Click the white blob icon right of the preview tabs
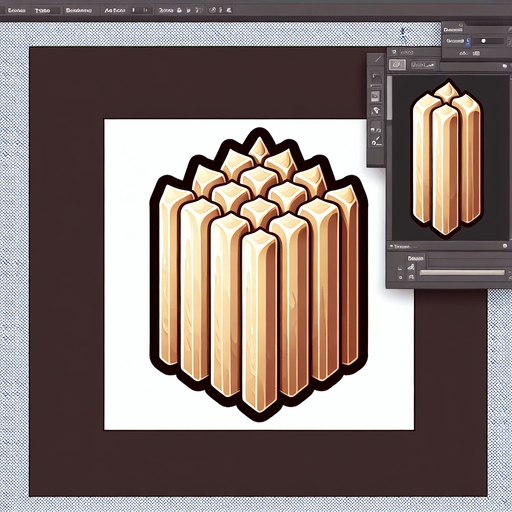Screen dimensions: 512x512 click(x=505, y=66)
